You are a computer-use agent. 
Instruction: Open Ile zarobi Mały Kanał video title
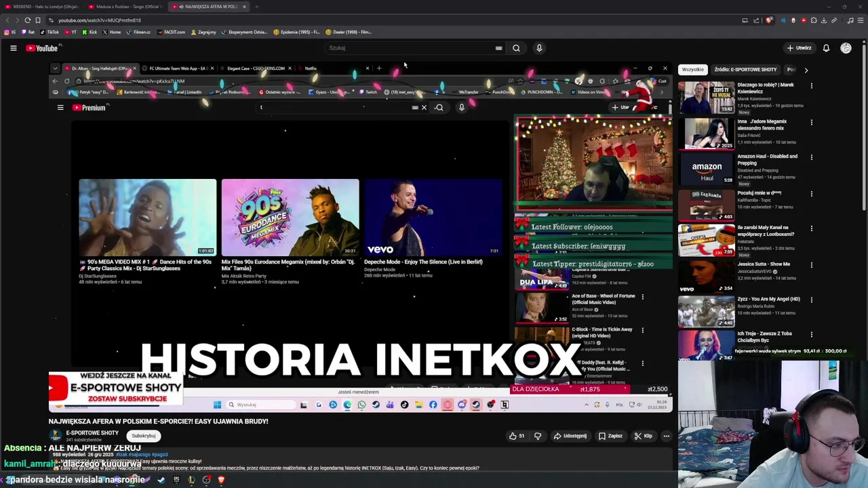(x=766, y=230)
